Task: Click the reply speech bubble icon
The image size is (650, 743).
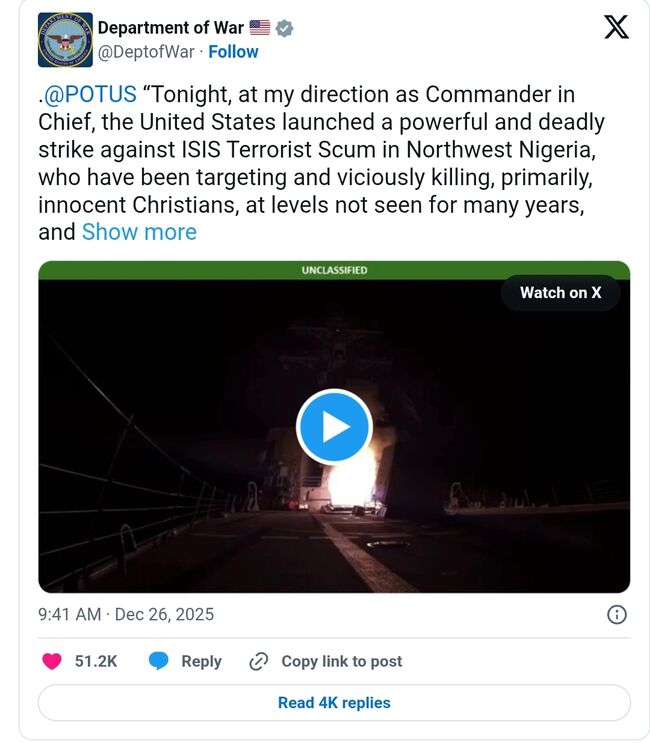Action: [x=158, y=661]
